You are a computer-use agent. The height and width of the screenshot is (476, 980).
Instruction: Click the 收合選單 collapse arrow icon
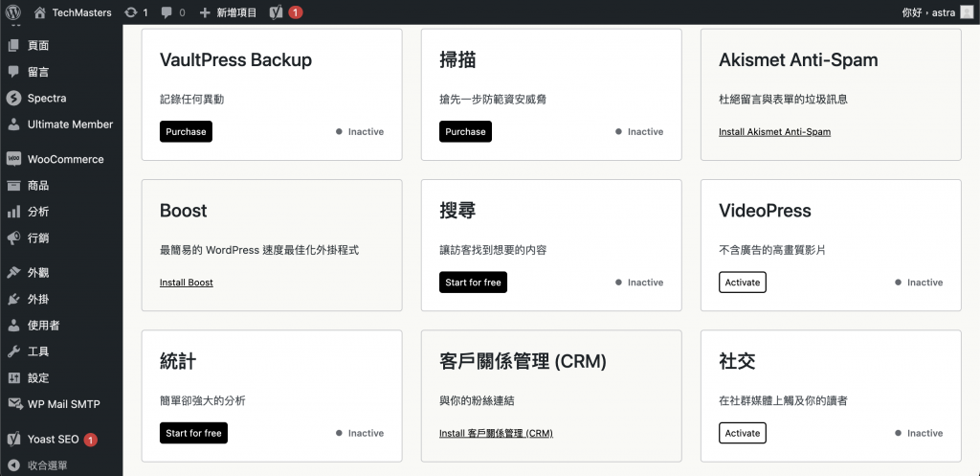click(x=13, y=465)
